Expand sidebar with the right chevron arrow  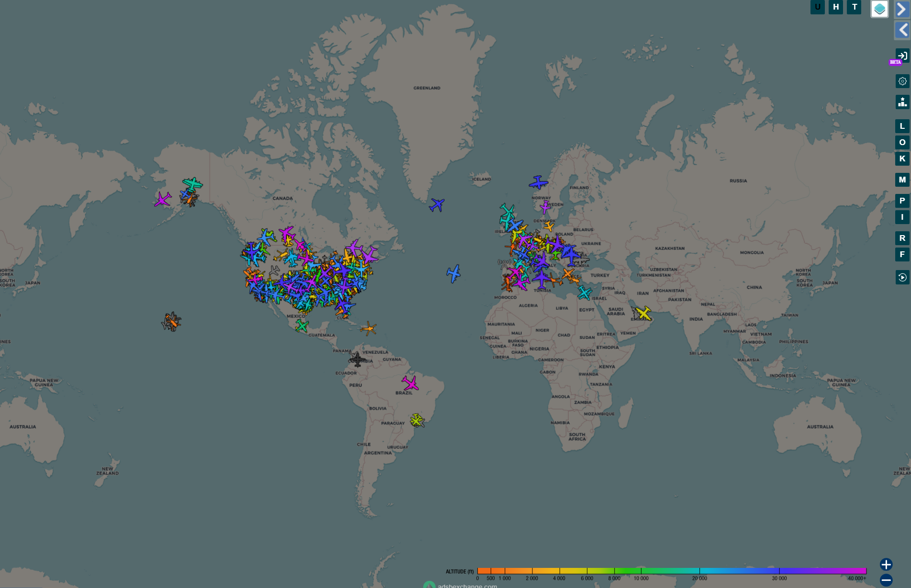[x=902, y=9]
